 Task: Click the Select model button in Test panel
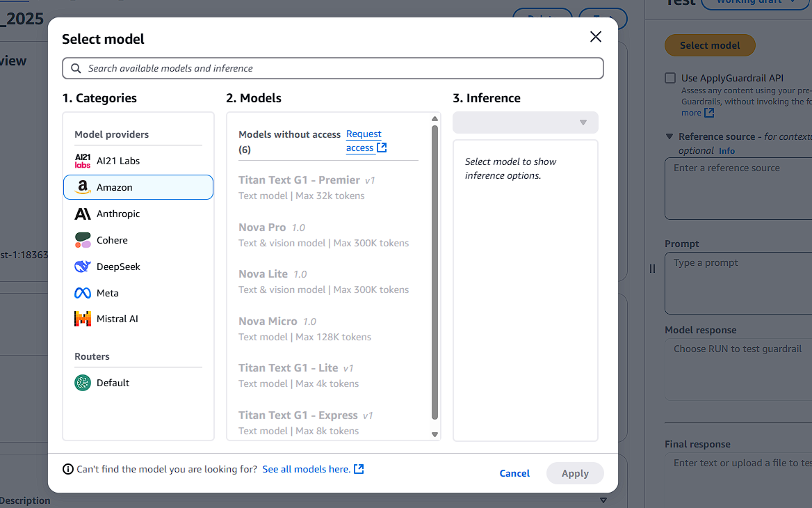(x=710, y=46)
